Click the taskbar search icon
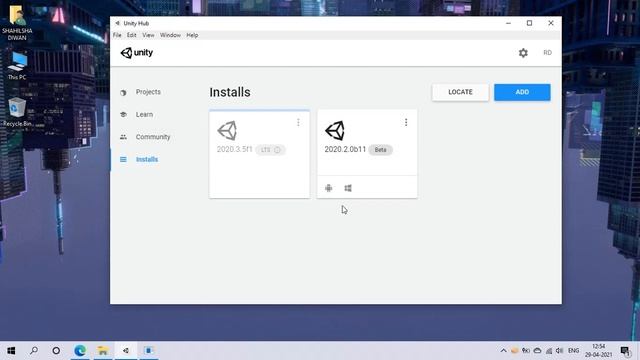Screen dimensions: 640x360 pyautogui.click(x=34, y=351)
